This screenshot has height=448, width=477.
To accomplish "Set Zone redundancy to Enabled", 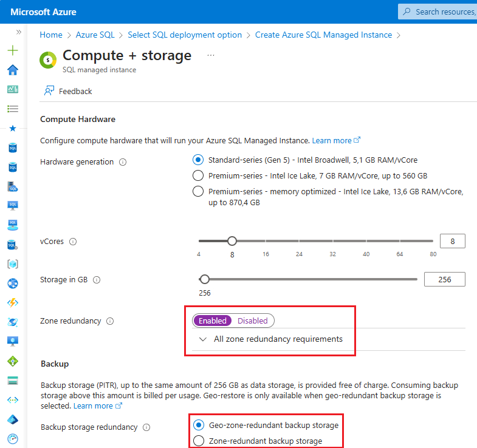I will click(x=213, y=321).
